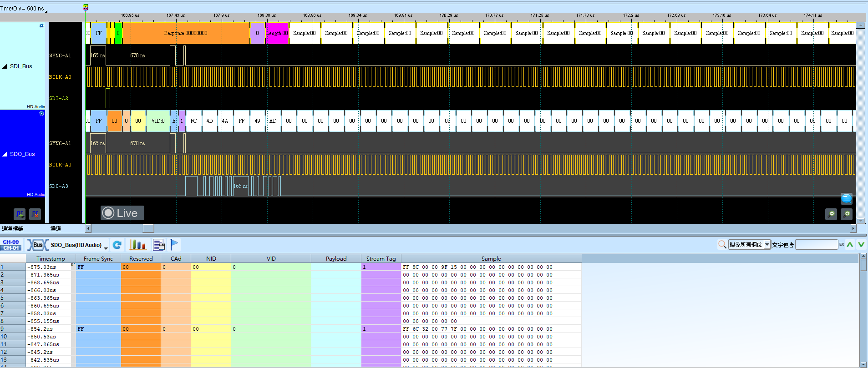Click the 通道標籤 column label
The width and height of the screenshot is (868, 368).
click(x=13, y=229)
